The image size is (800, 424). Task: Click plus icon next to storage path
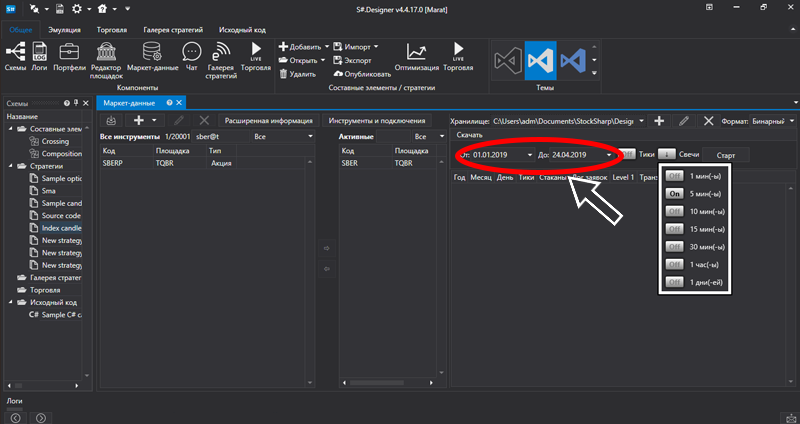(x=659, y=120)
